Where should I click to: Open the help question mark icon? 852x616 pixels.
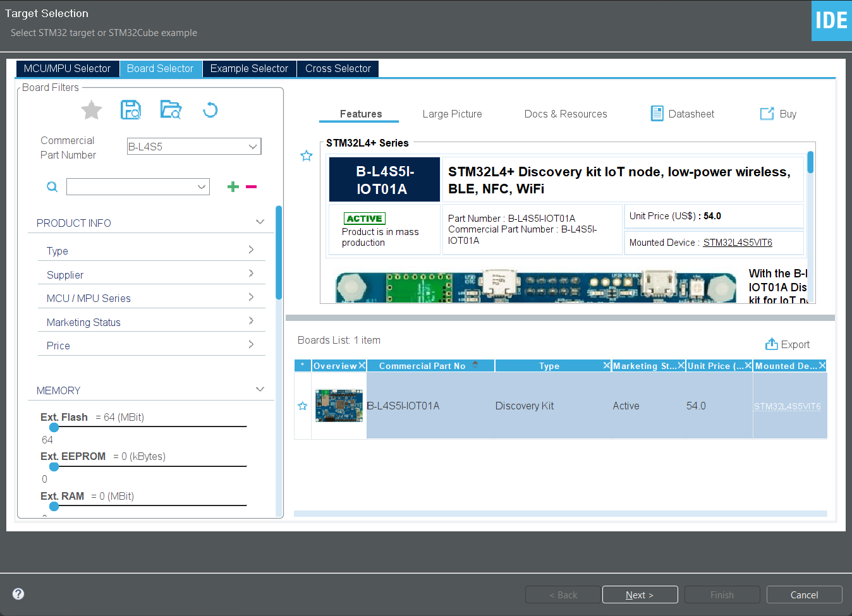pos(18,594)
